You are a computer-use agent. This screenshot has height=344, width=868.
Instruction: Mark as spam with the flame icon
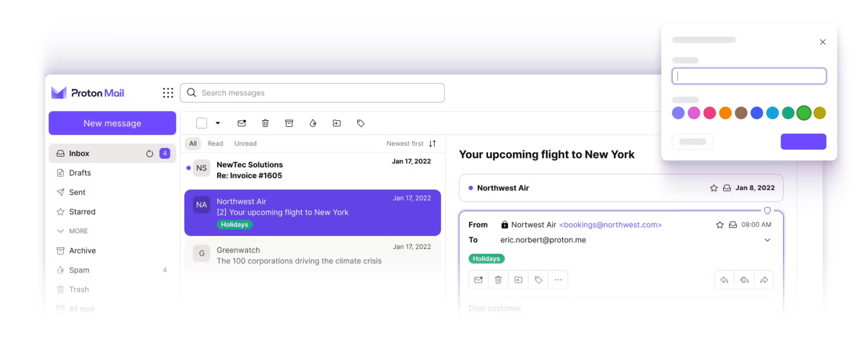[x=313, y=123]
